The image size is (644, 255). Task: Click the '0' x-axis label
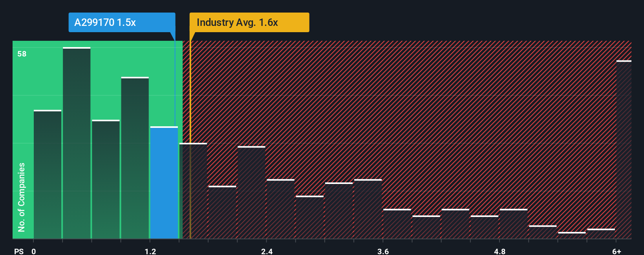point(34,251)
